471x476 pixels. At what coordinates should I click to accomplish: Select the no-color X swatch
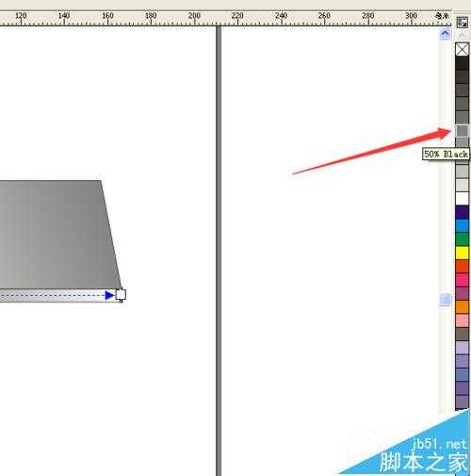(462, 49)
